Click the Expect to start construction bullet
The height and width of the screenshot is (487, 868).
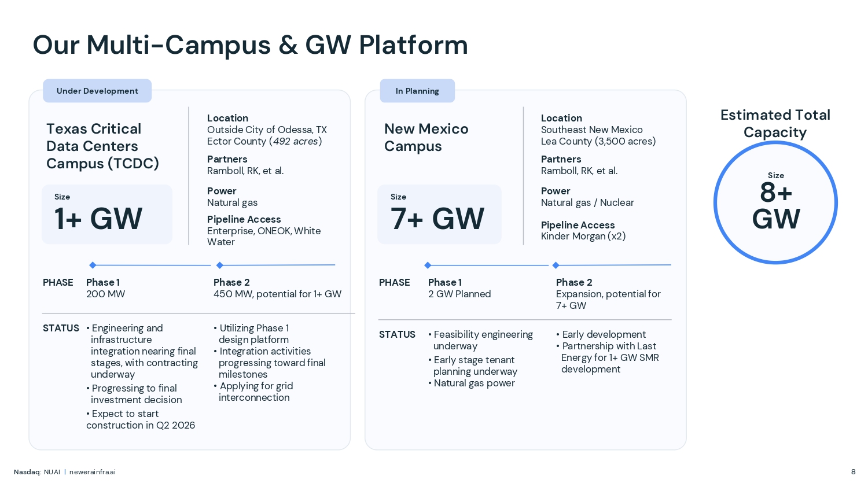pyautogui.click(x=141, y=419)
